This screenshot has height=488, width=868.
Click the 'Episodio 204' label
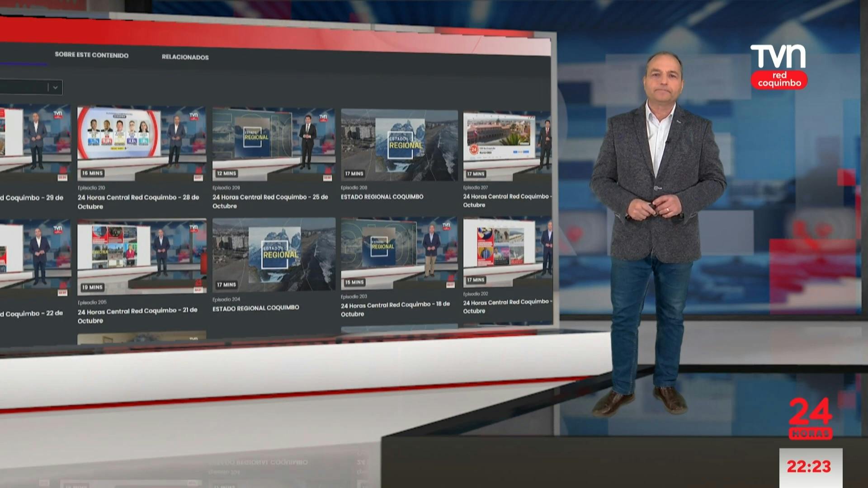tap(226, 299)
